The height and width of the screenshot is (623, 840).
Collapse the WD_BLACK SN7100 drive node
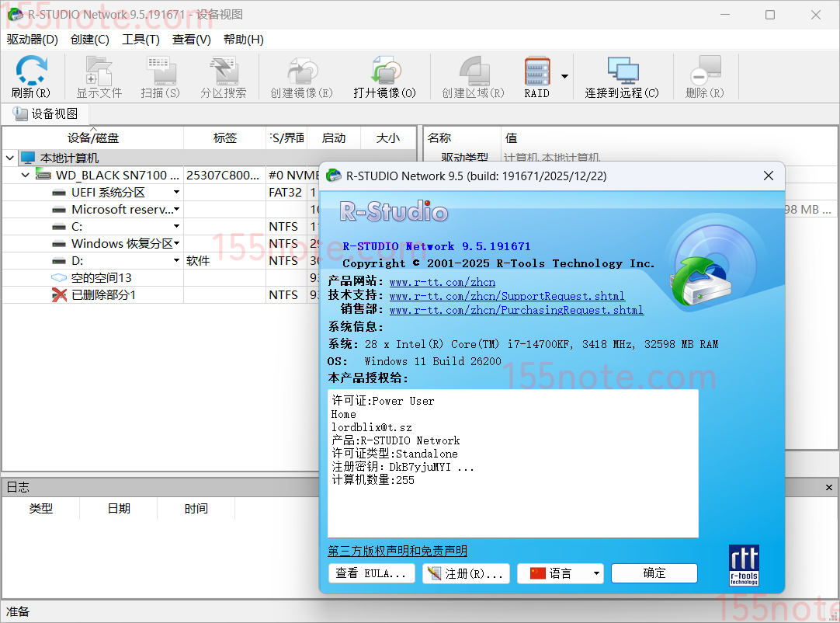[x=26, y=176]
